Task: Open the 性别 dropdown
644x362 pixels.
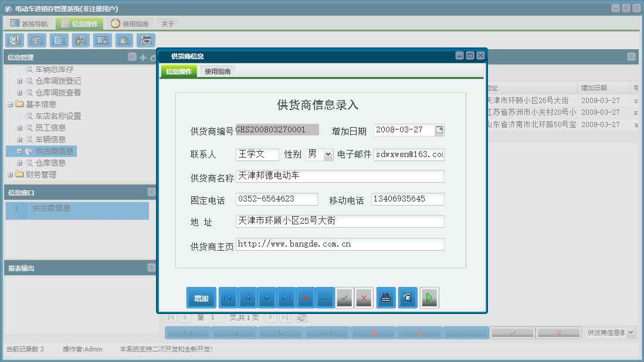Action: click(x=328, y=155)
